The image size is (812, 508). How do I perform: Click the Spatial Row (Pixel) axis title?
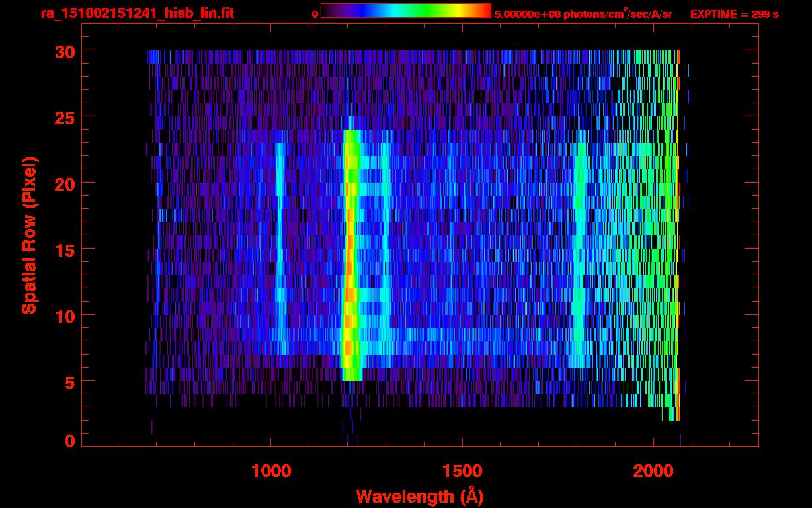point(28,235)
